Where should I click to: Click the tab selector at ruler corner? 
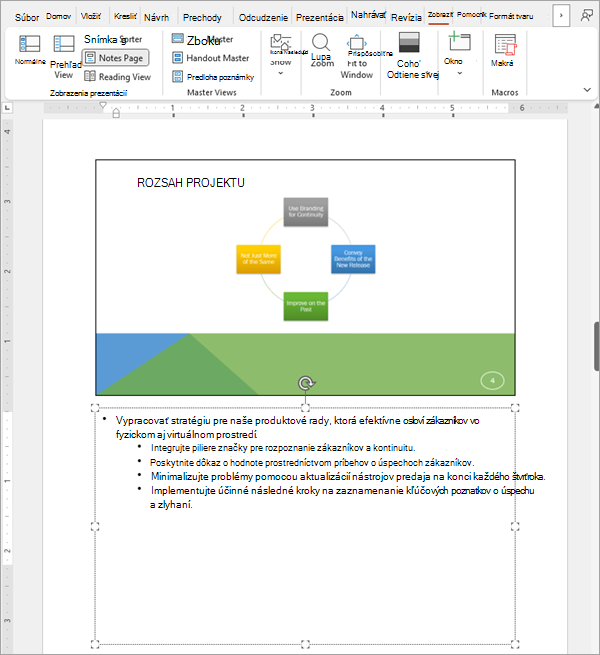point(7,108)
